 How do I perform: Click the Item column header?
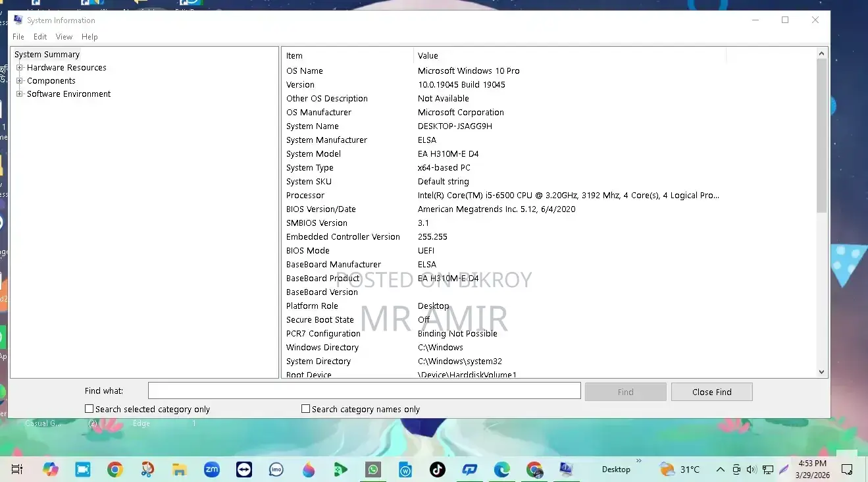click(347, 55)
